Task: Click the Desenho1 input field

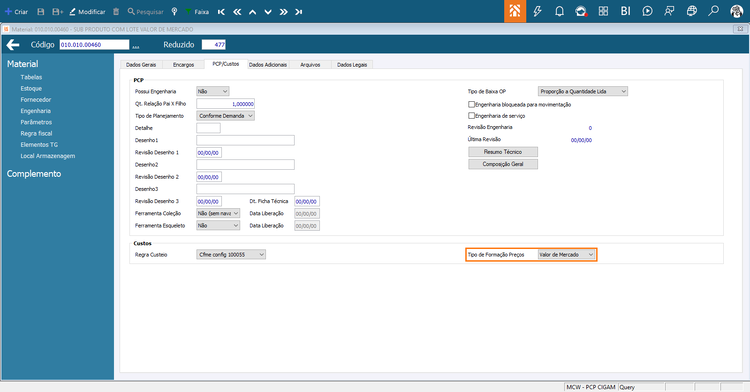Action: click(x=245, y=141)
